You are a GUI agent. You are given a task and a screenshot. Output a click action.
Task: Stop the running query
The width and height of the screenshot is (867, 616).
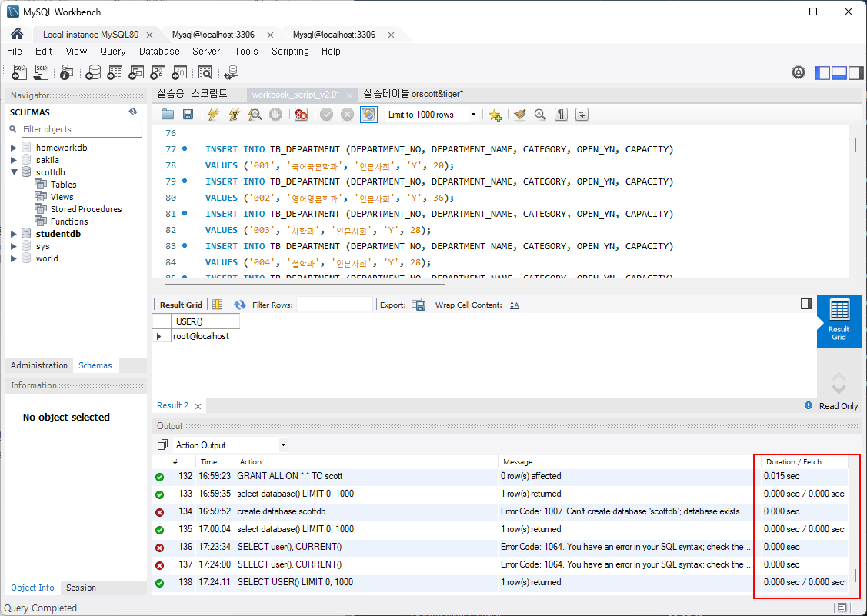275,115
